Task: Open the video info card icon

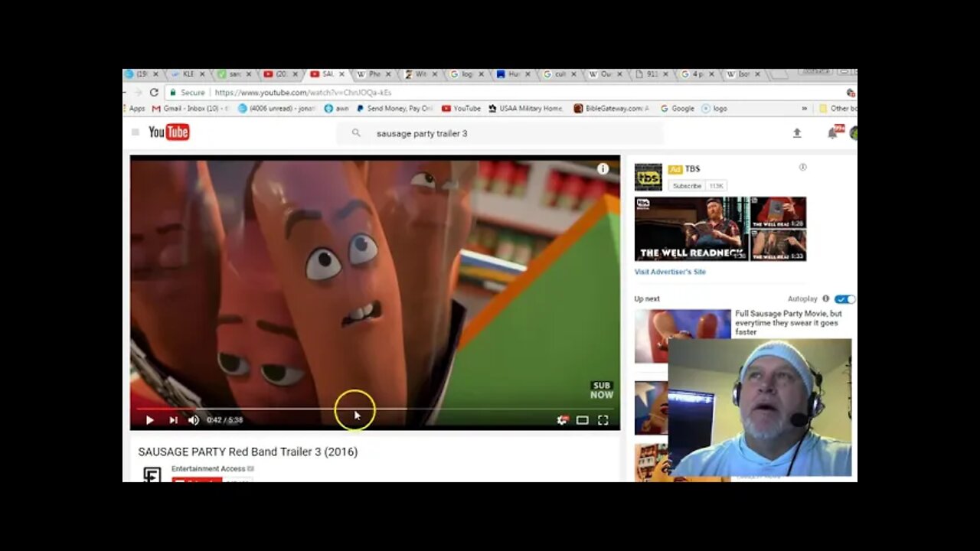Action: tap(603, 169)
